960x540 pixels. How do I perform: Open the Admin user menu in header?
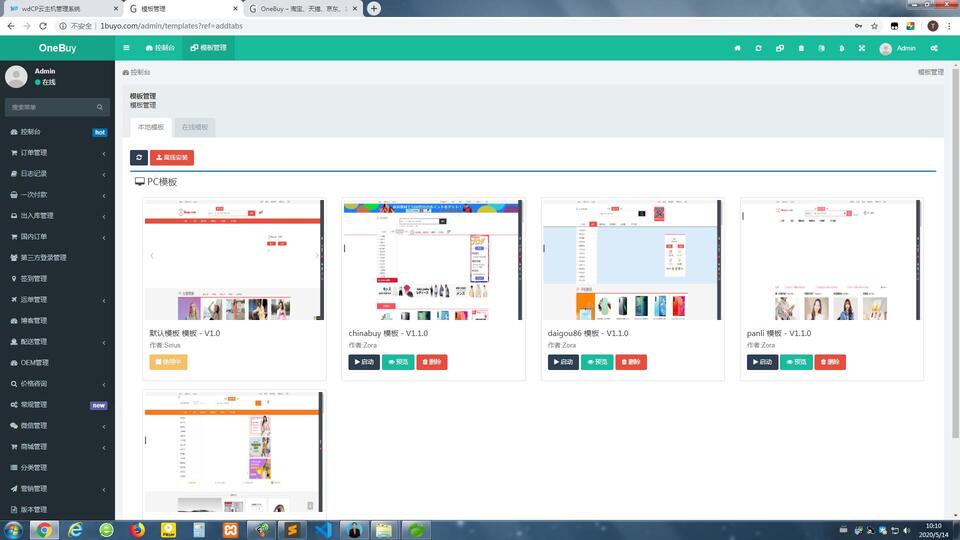click(898, 48)
